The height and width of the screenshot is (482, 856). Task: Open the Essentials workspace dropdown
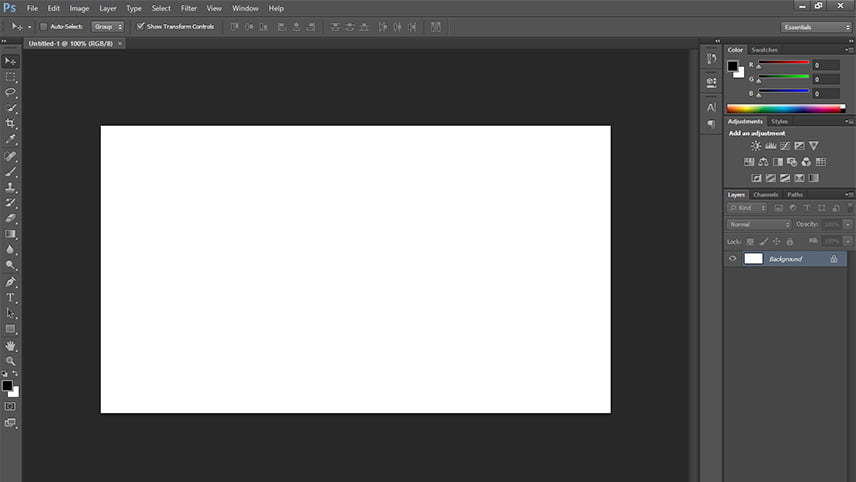[x=816, y=27]
